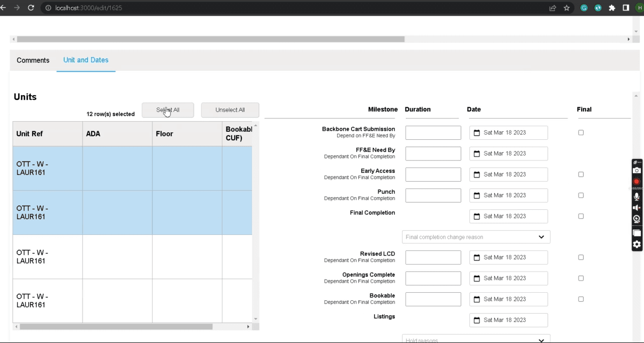Switch to the Unit and Dates tab

click(86, 60)
